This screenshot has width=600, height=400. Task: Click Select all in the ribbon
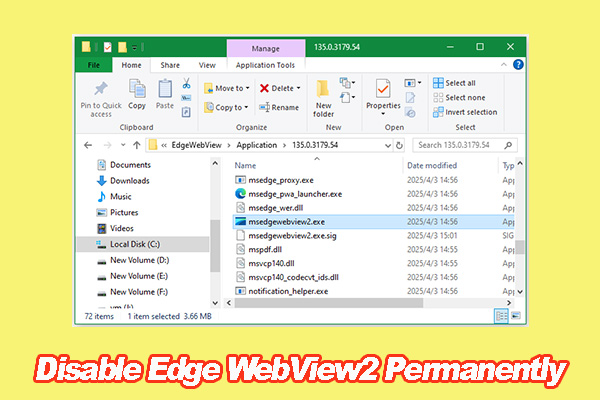(460, 83)
